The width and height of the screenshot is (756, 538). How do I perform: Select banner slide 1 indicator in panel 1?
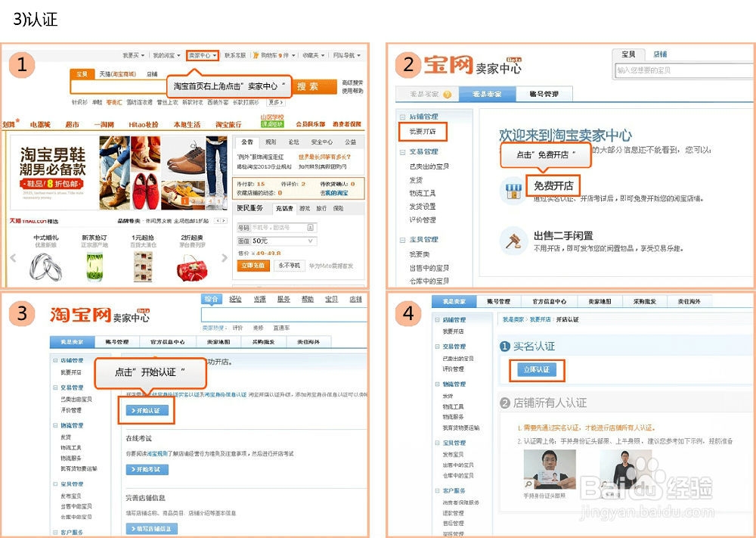[x=185, y=201]
